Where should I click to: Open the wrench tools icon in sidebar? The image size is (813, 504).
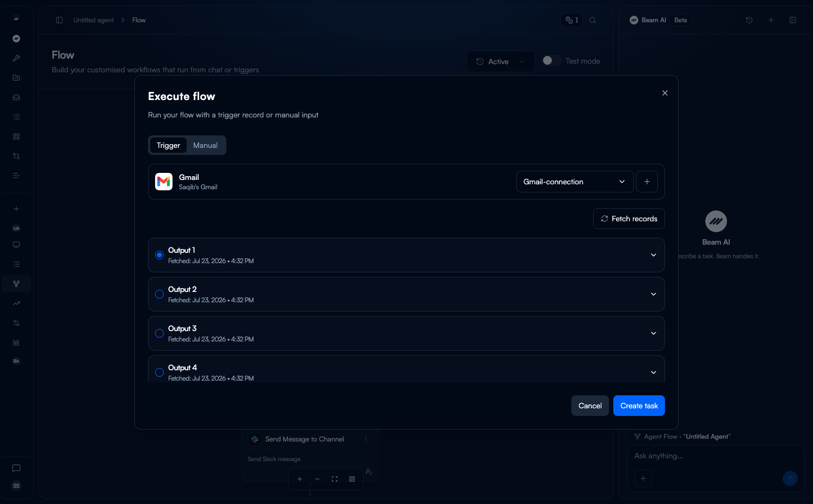click(16, 58)
